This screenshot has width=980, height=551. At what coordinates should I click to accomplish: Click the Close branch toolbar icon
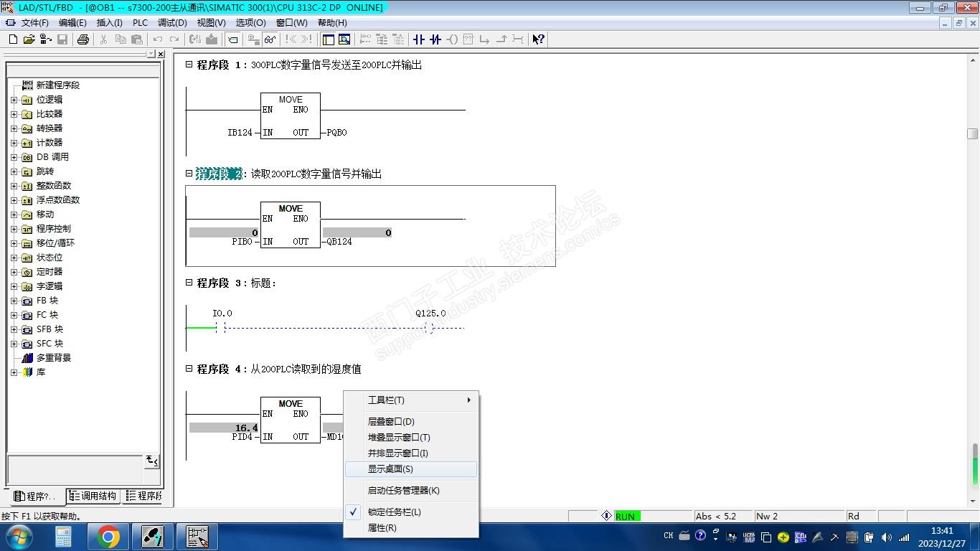tap(501, 39)
